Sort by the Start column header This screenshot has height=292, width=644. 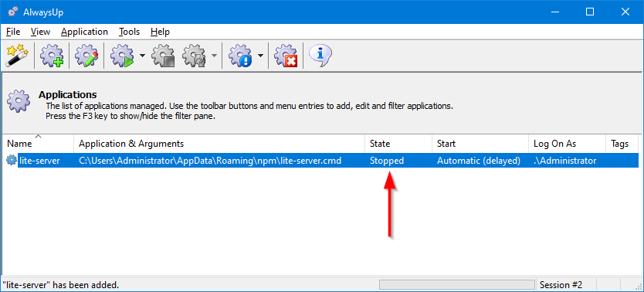click(480, 144)
